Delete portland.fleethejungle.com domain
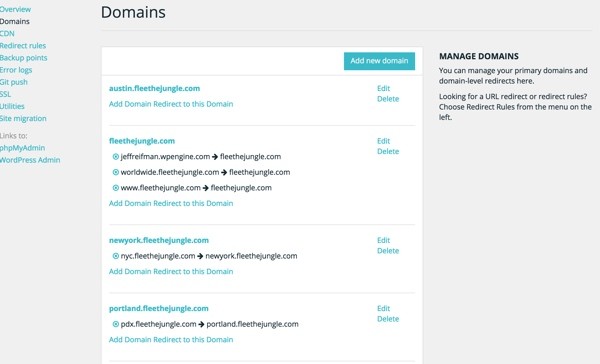The image size is (600, 364). point(388,319)
